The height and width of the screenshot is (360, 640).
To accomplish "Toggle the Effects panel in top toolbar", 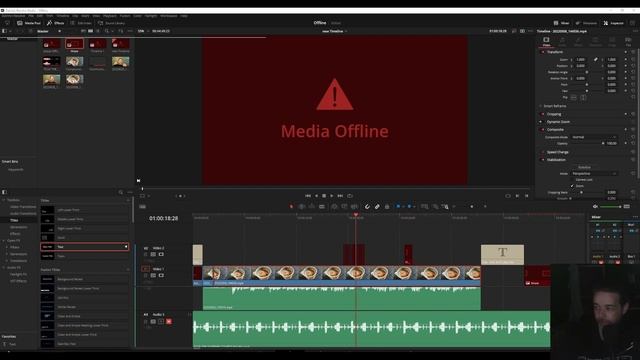I will (56, 23).
